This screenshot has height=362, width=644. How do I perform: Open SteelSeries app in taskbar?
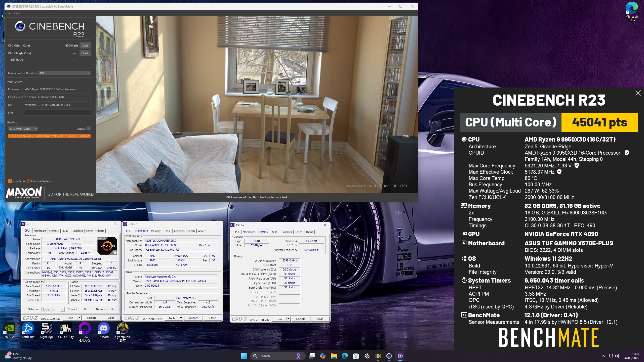[x=367, y=356]
